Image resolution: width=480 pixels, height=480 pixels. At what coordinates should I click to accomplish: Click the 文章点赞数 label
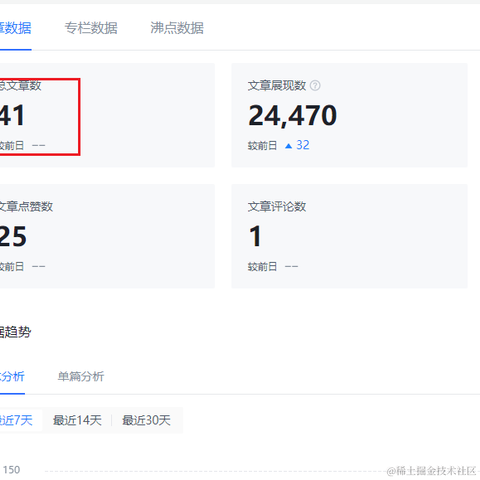pos(26,207)
